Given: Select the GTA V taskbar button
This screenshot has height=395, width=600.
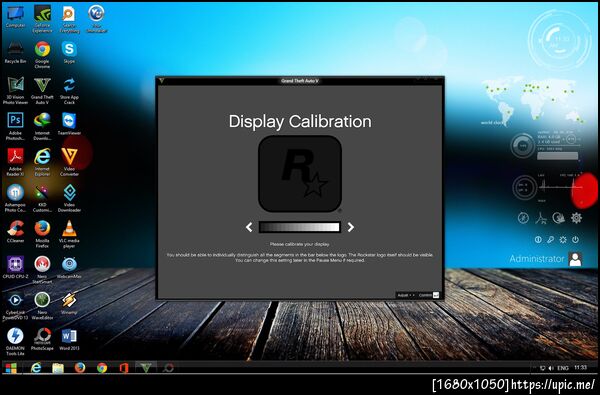Looking at the screenshot, I should (x=146, y=368).
